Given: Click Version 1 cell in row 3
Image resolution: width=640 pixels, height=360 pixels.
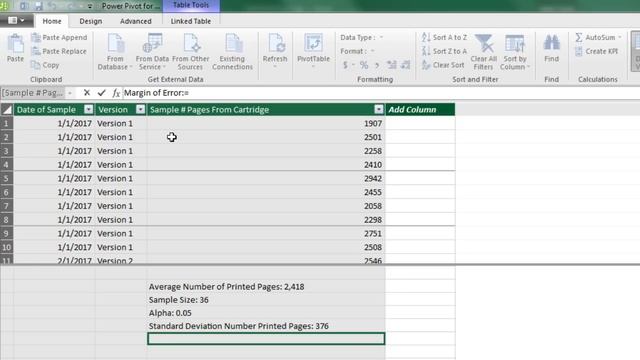Looking at the screenshot, I should (121, 151).
